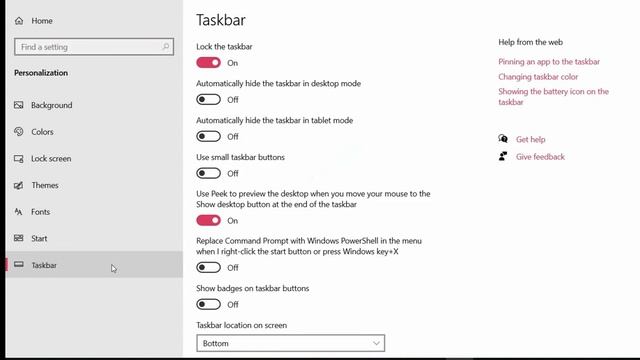
Task: Click the Taskbar location on screen label
Action: (241, 325)
